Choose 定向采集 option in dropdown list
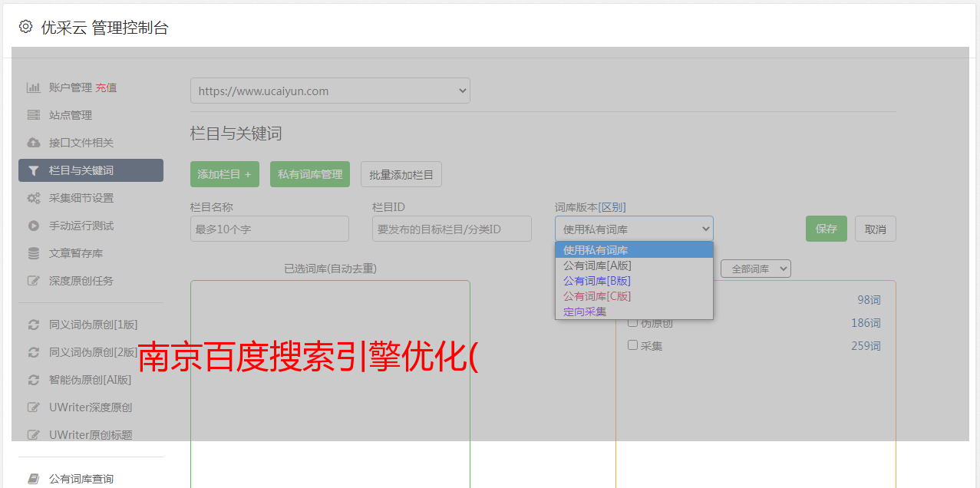The height and width of the screenshot is (488, 980). pyautogui.click(x=585, y=312)
